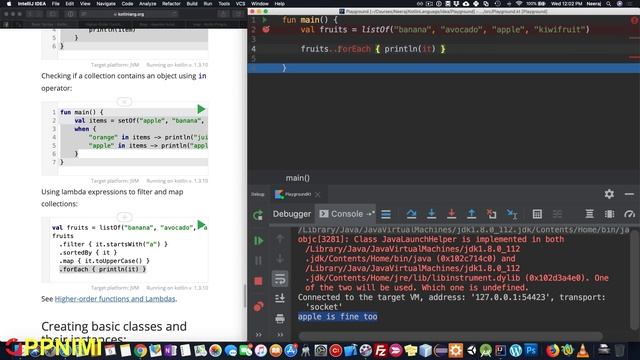
Task: Open Chrome from the dock
Action: tap(140, 350)
